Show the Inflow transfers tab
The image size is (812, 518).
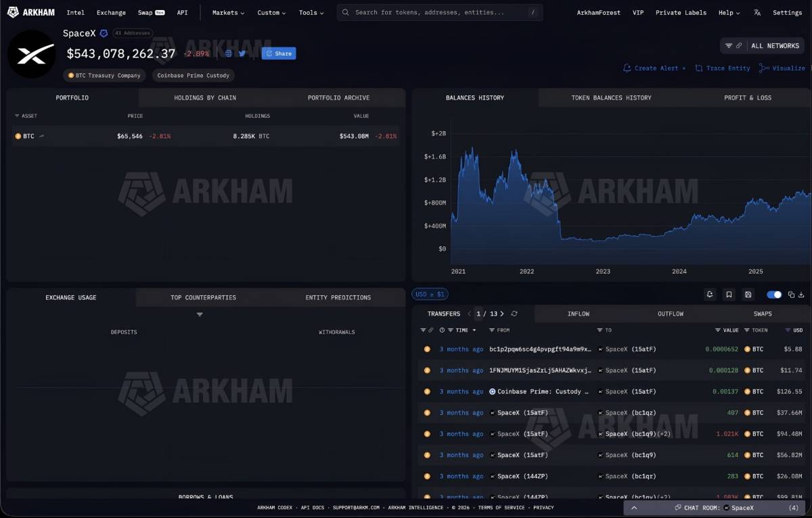[x=579, y=314]
